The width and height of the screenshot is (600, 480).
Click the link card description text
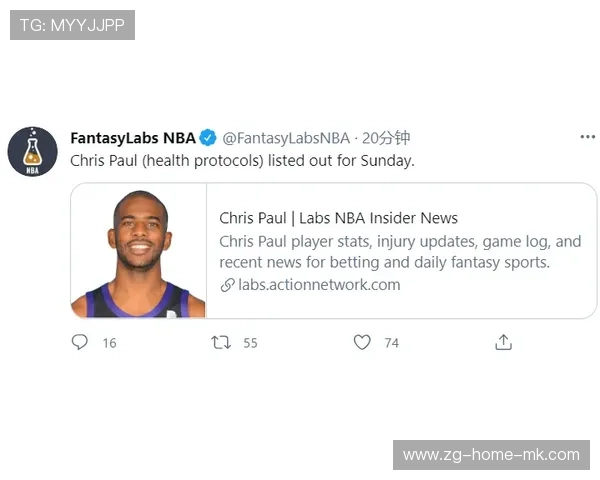400,252
